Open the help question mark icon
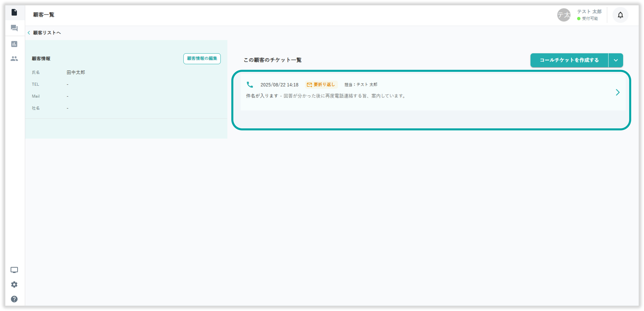 pyautogui.click(x=14, y=299)
